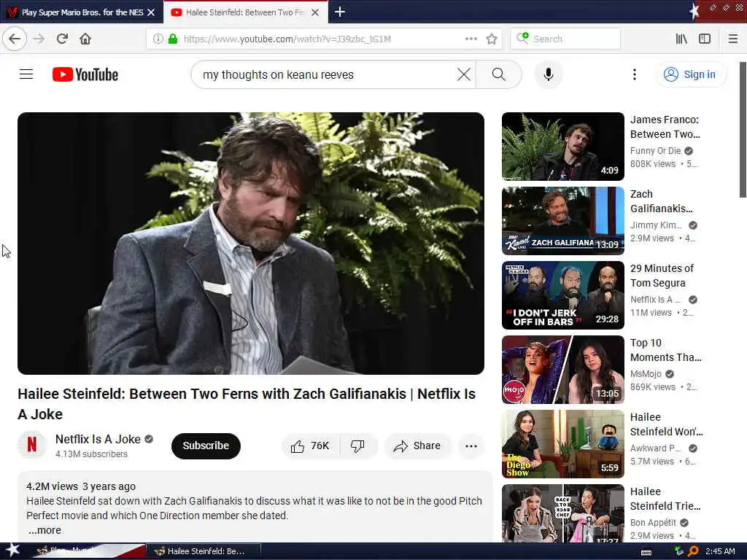Sign in to YouTube
Image resolution: width=747 pixels, height=560 pixels.
(692, 74)
